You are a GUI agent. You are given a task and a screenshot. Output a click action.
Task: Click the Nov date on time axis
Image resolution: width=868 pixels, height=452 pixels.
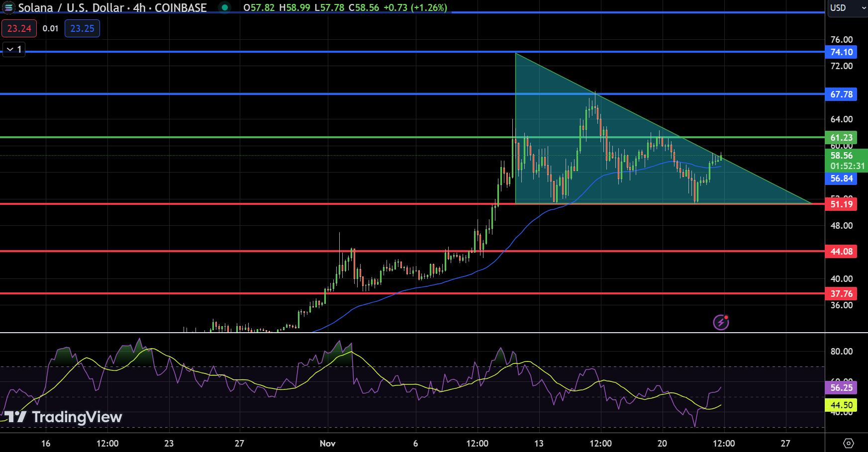(327, 443)
